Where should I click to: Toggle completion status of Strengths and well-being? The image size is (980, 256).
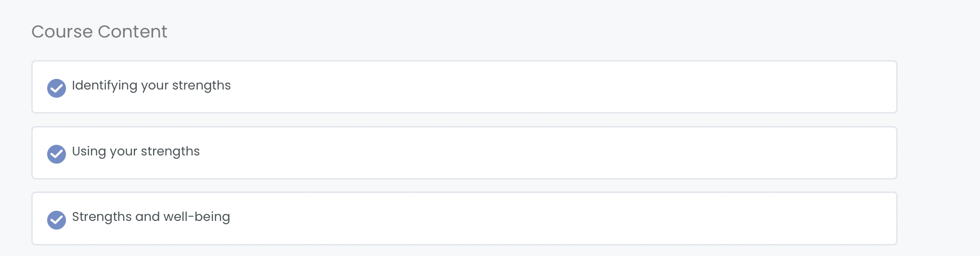[x=56, y=220]
